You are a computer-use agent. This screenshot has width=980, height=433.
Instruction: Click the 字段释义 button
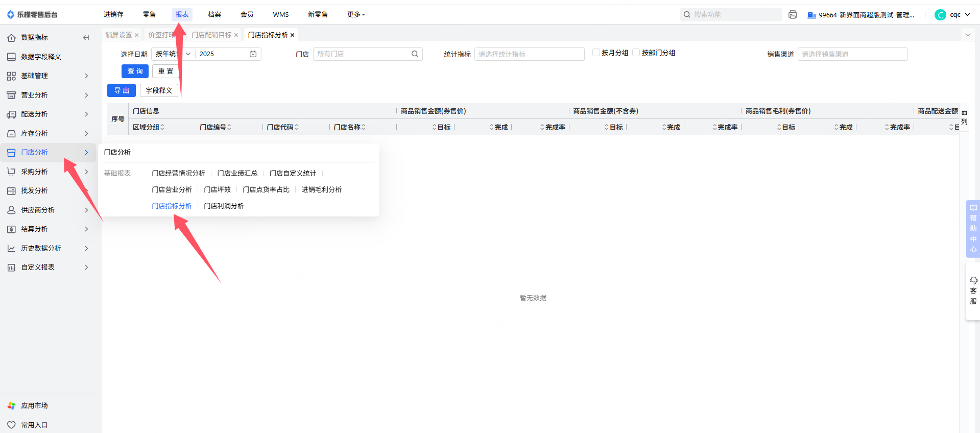coord(159,90)
